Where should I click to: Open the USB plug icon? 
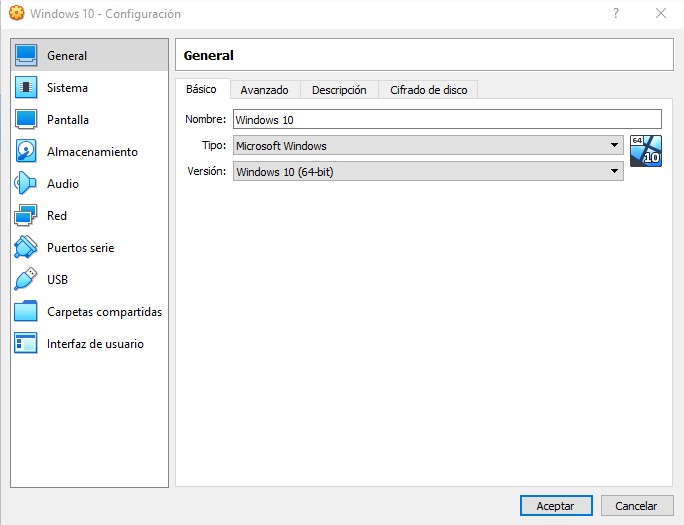26,280
